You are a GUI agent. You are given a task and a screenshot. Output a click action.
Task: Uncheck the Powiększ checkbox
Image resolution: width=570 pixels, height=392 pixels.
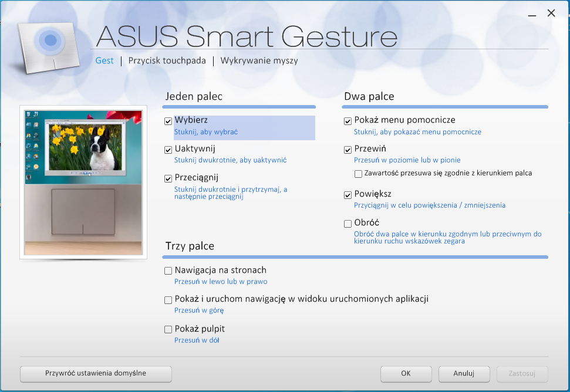[x=348, y=195]
